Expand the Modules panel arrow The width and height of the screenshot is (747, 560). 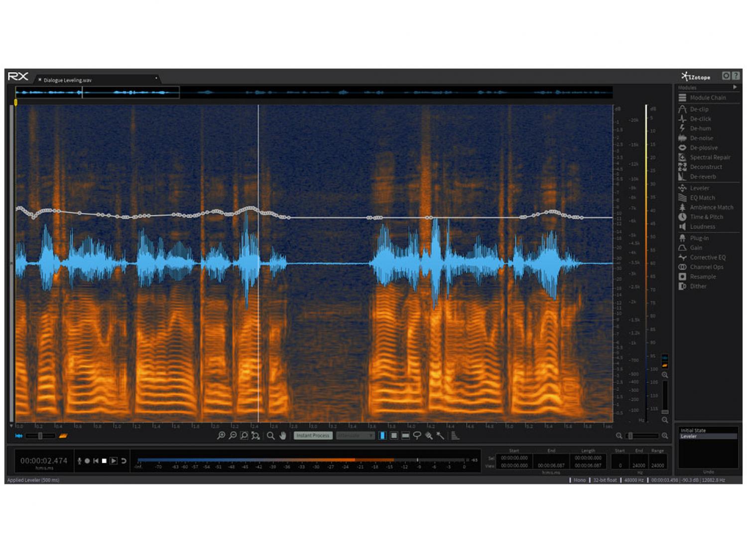[735, 87]
